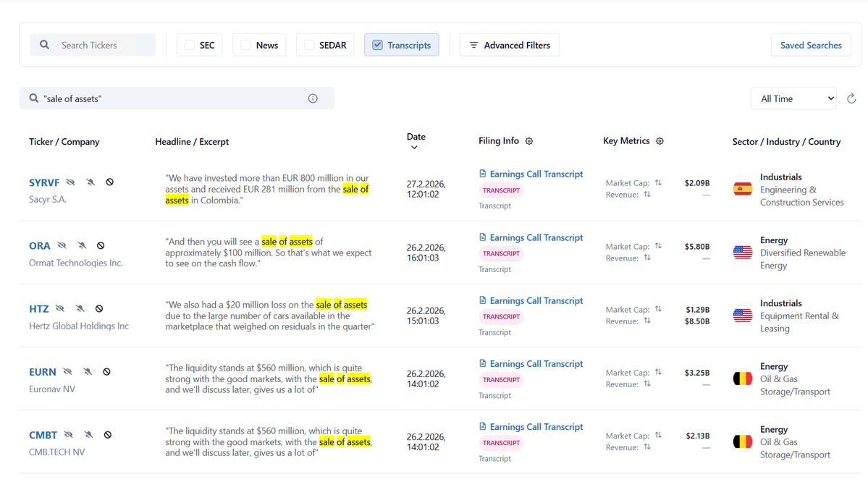
Task: Hide ORA ticker with eye-slash icon
Action: point(62,245)
